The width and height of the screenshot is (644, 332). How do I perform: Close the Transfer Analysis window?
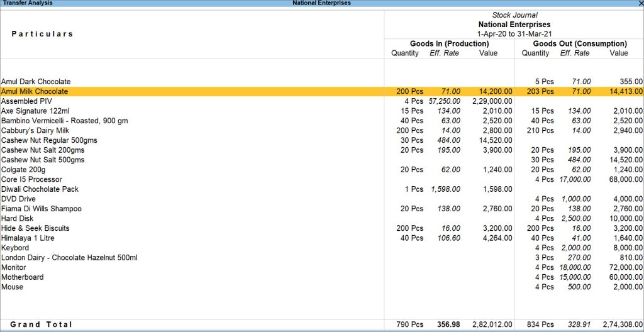click(641, 3)
